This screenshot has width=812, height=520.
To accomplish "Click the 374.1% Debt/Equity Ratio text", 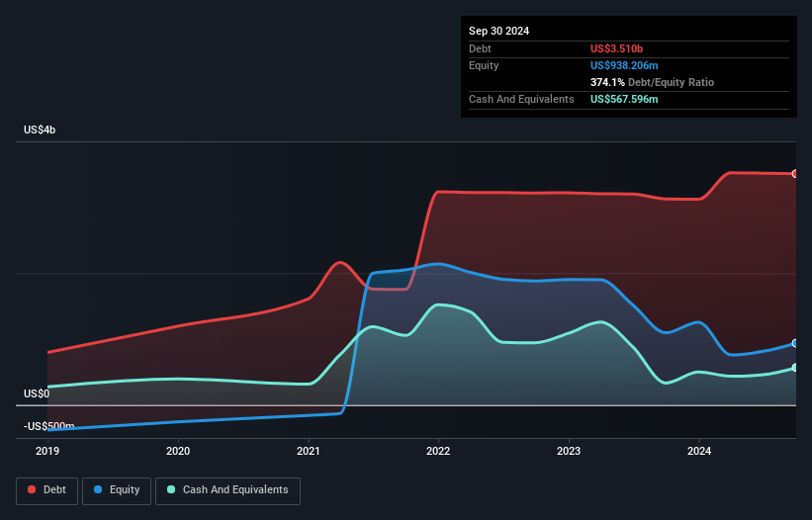I will [653, 82].
